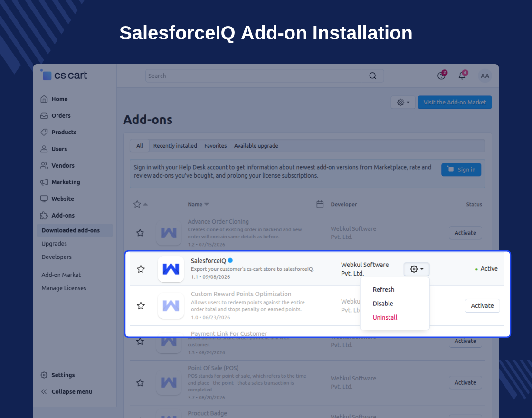532x418 pixels.
Task: Open Downloaded add-ons submenu item
Action: point(75,230)
